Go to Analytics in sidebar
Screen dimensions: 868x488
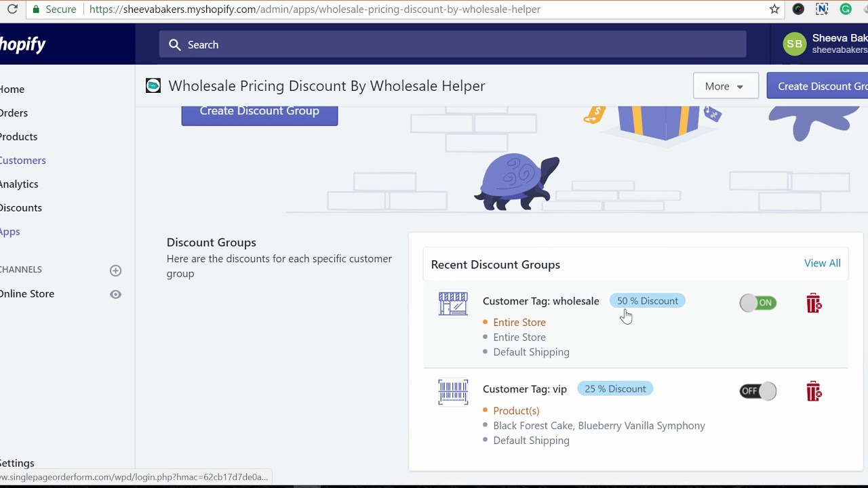tap(19, 184)
